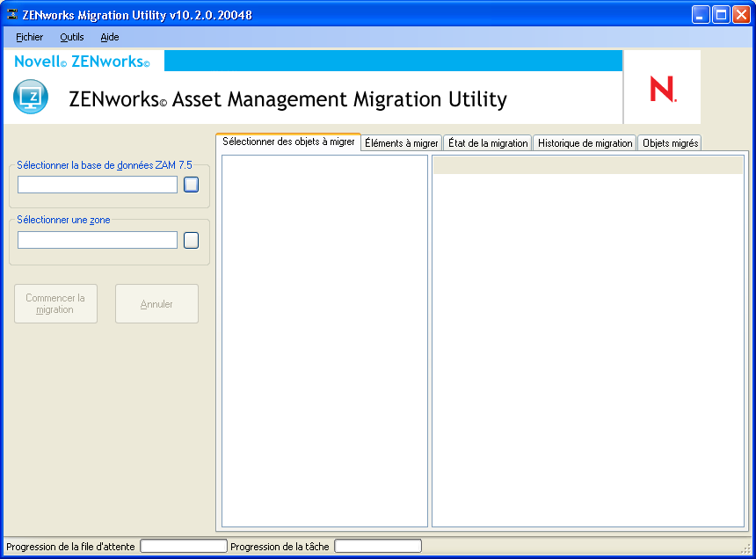Click 'Sélectionner une zone' label

[x=63, y=220]
